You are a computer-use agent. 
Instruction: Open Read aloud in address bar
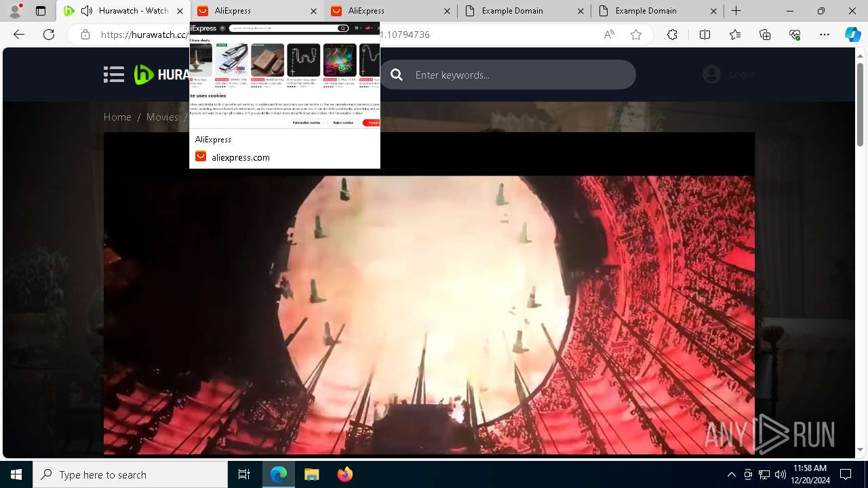pos(609,35)
